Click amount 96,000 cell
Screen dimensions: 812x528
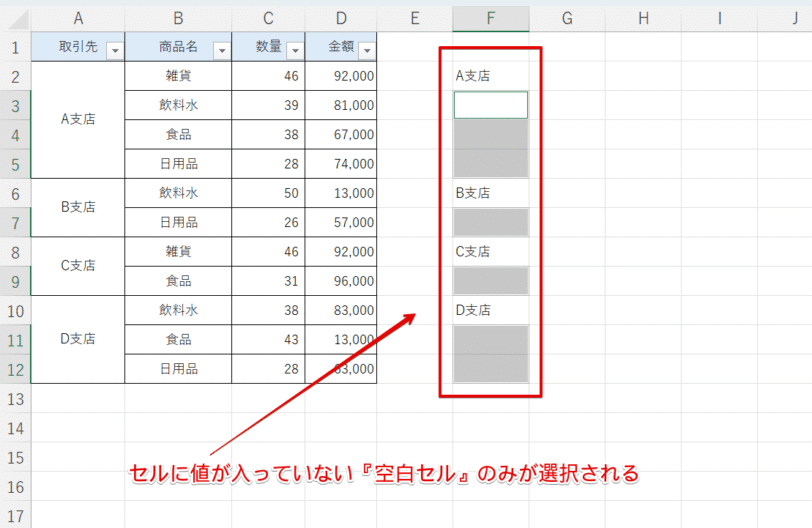point(341,281)
